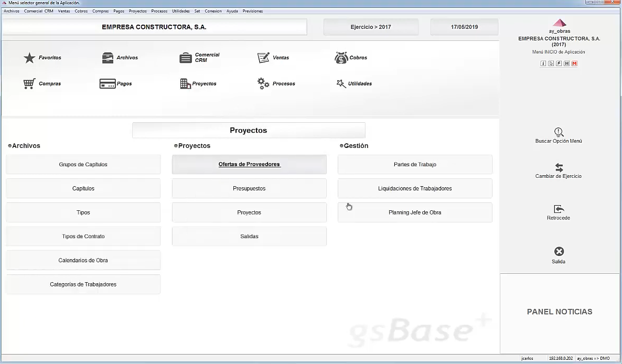Click the Retrocede back icon
The height and width of the screenshot is (364, 622).
coord(558,209)
